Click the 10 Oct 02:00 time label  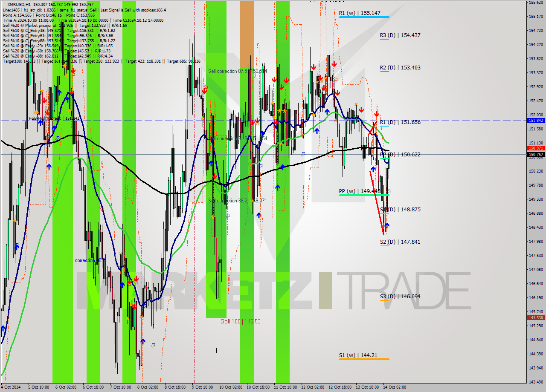click(x=230, y=387)
